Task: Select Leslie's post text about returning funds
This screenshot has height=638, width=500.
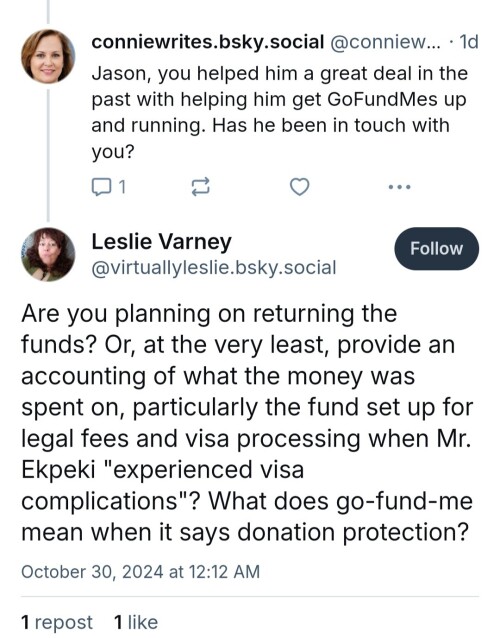Action: (x=247, y=423)
